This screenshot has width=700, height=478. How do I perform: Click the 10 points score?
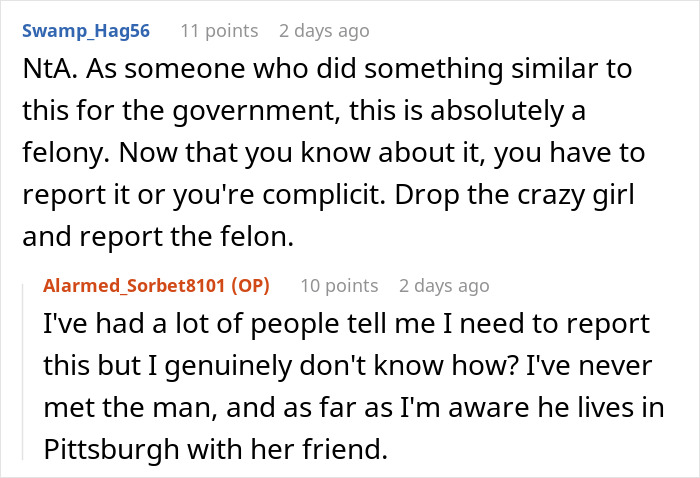pyautogui.click(x=339, y=285)
